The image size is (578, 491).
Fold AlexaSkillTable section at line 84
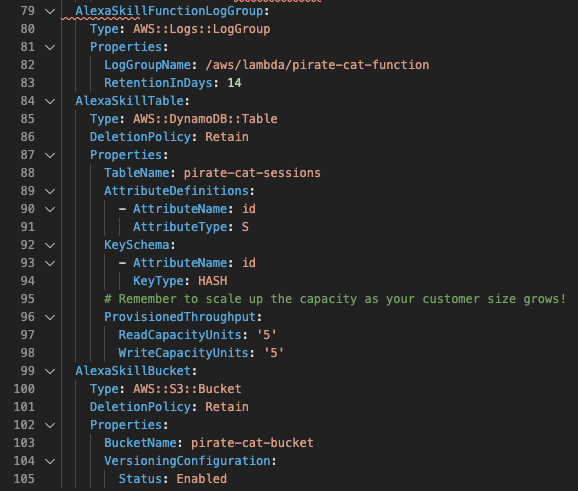[50, 101]
